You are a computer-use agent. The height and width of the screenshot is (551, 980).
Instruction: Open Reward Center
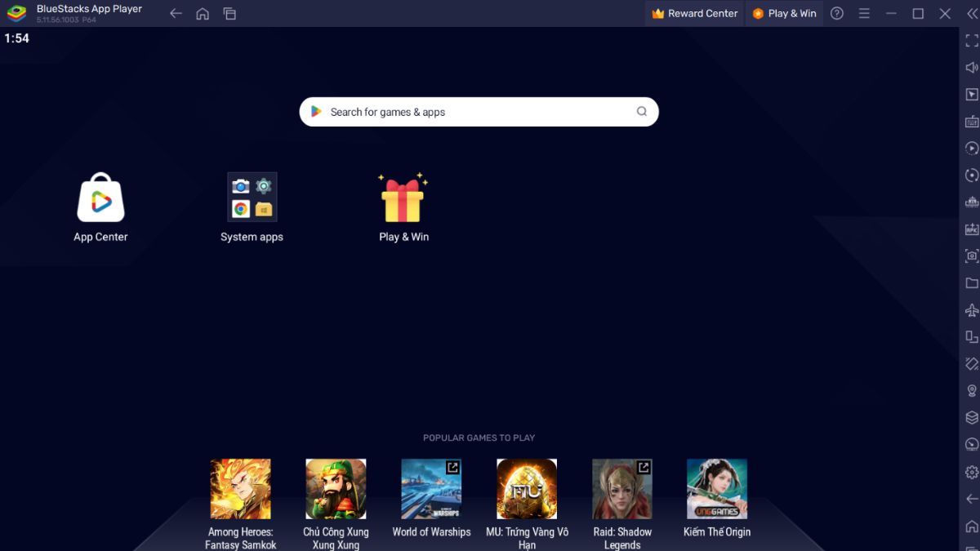[x=695, y=13]
